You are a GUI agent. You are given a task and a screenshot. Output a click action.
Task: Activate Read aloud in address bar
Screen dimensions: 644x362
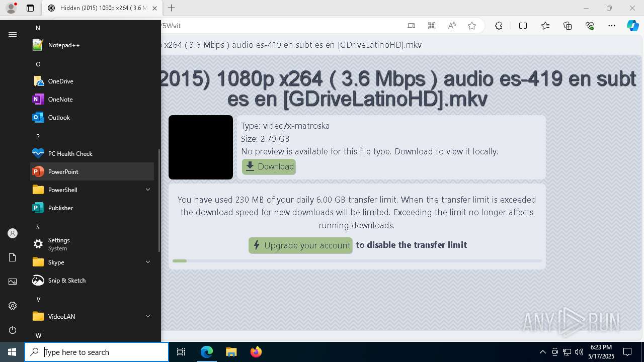[452, 26]
